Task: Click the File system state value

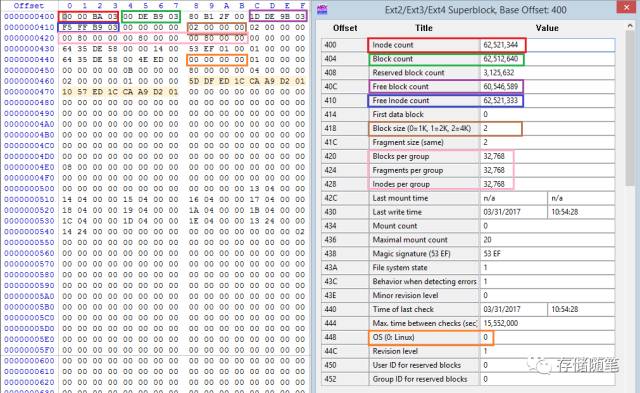Action: tap(547, 267)
